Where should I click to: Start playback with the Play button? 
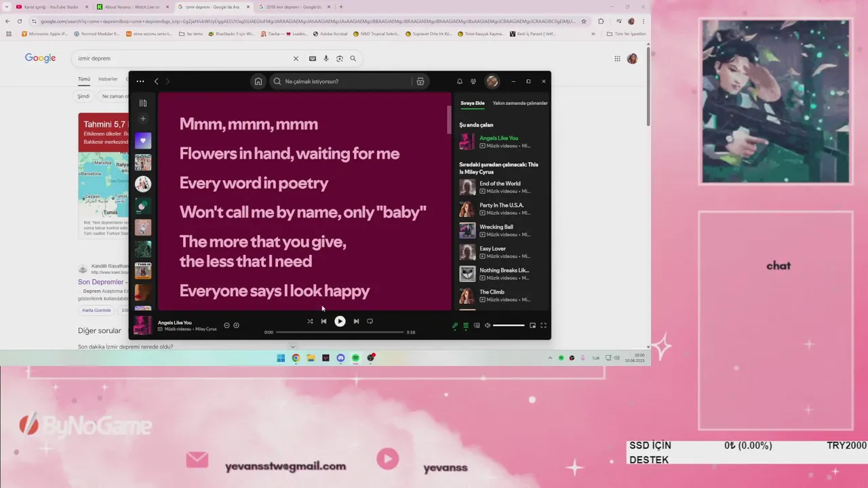(340, 321)
